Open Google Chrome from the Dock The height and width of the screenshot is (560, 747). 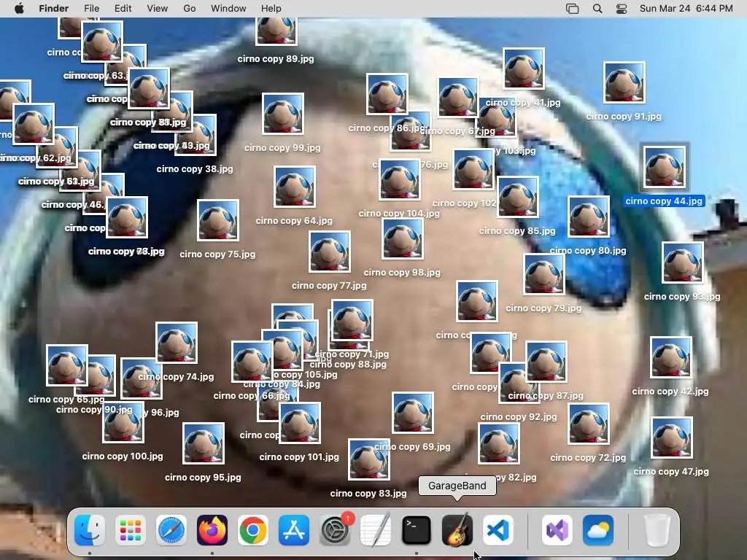[x=253, y=530]
